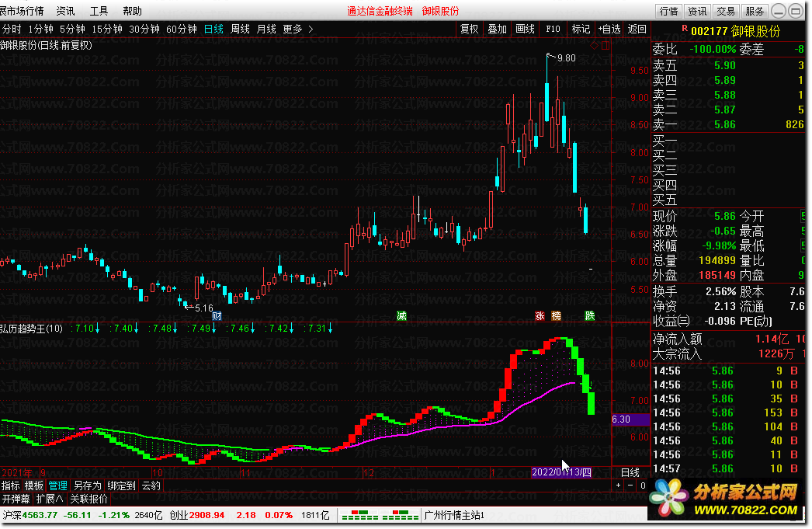Viewport: 812px width, 529px height.
Task: Open the 帮助 menu
Action: coord(132,11)
